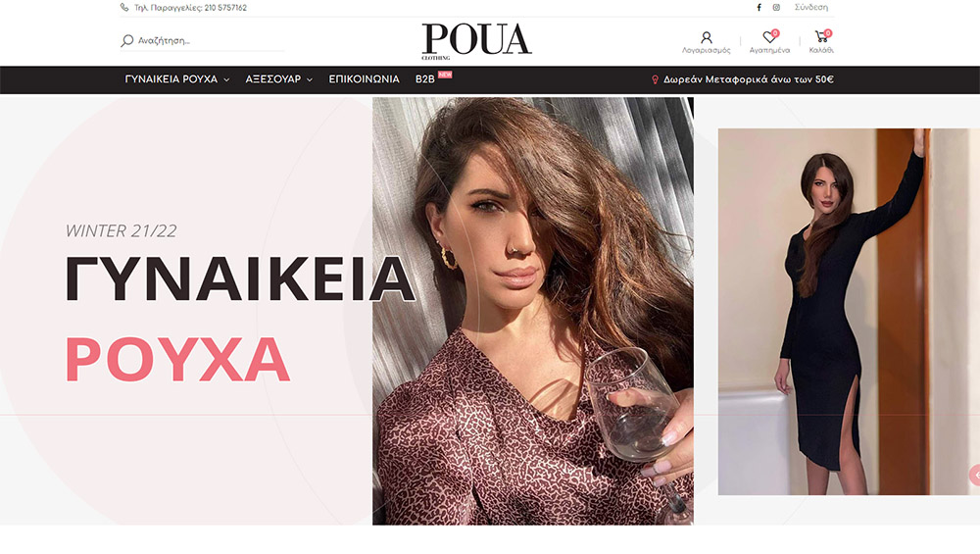This screenshot has height=554, width=980.
Task: Expand the ΓΥΝΑΙΚΕΙΑ ΡΟΥΧΑ dropdown chevron
Action: click(226, 80)
